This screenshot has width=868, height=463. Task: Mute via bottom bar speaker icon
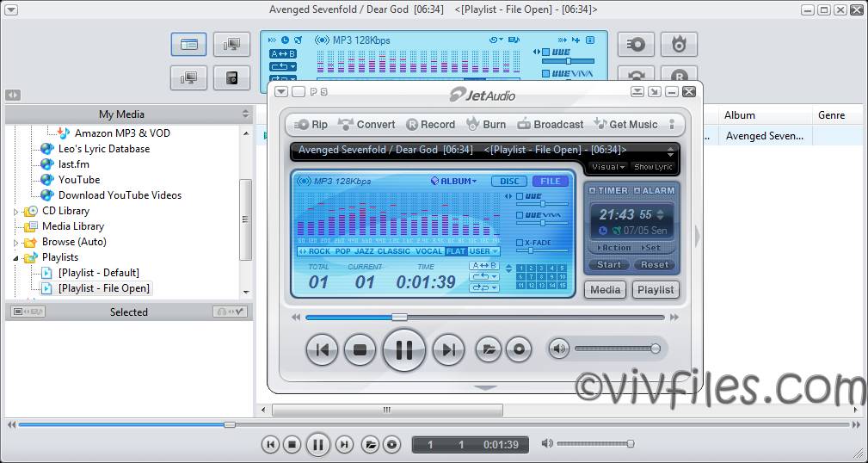pyautogui.click(x=547, y=443)
